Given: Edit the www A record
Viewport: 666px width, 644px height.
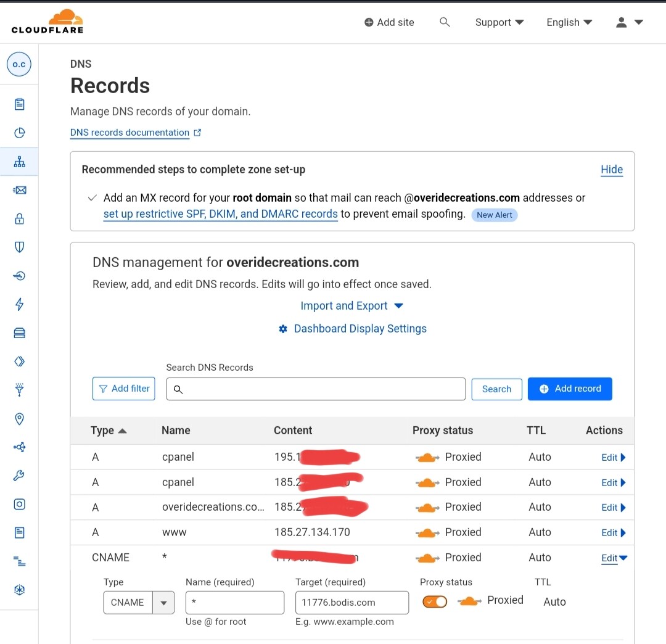Looking at the screenshot, I should 613,533.
